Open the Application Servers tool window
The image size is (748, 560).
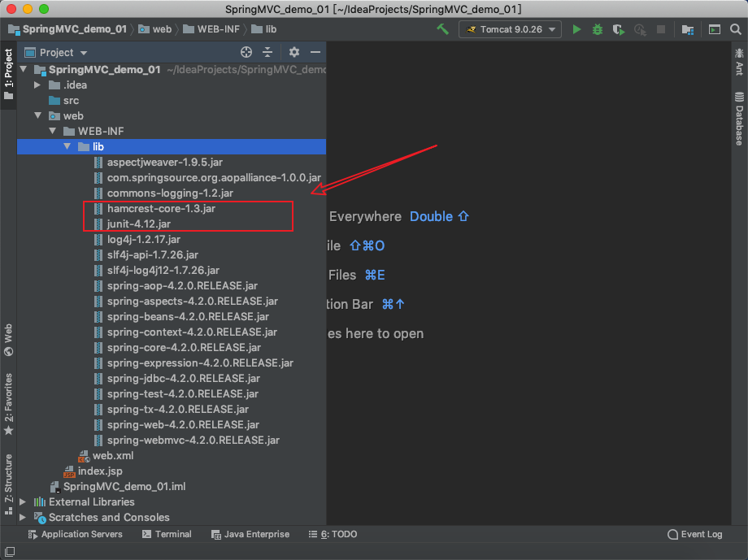[76, 534]
